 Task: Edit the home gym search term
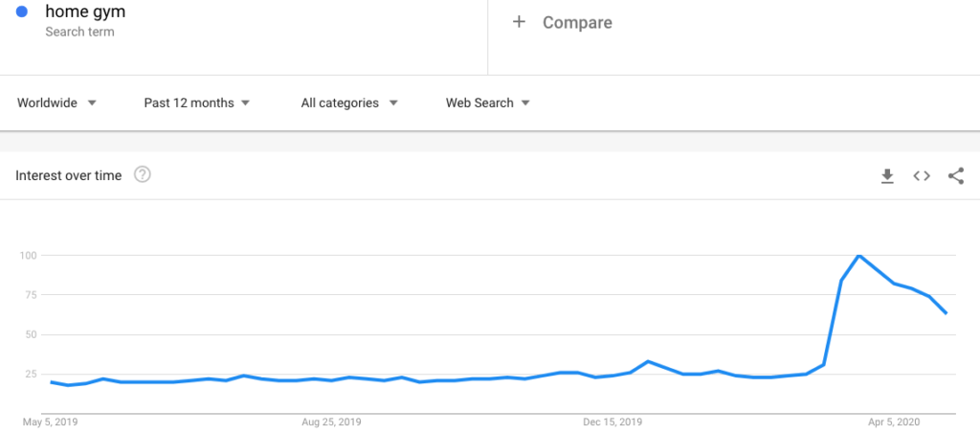[x=85, y=12]
